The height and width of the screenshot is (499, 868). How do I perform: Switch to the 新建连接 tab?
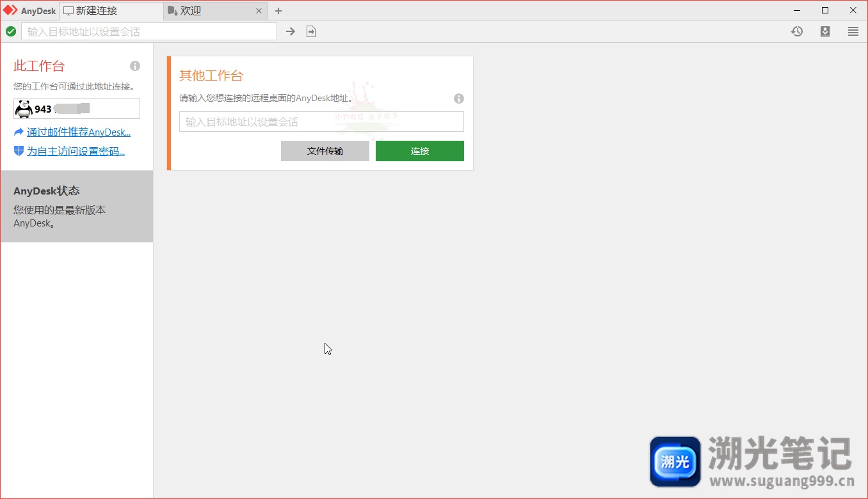(111, 10)
